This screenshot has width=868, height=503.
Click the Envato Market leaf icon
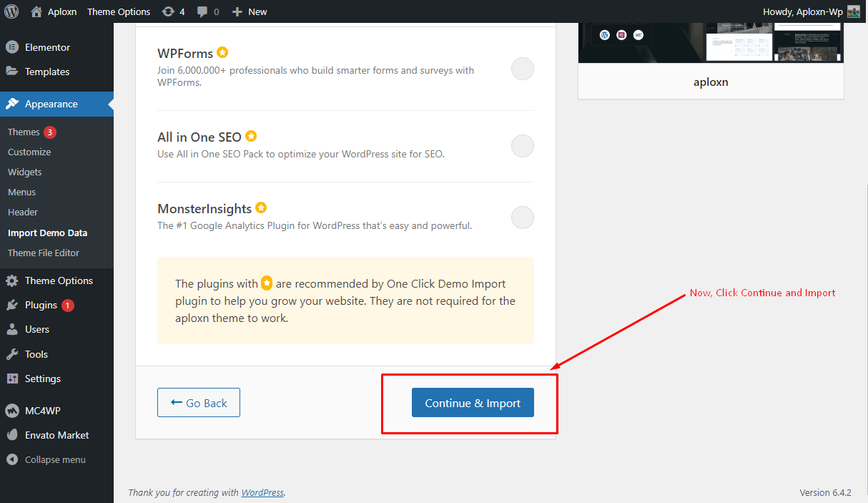point(12,435)
